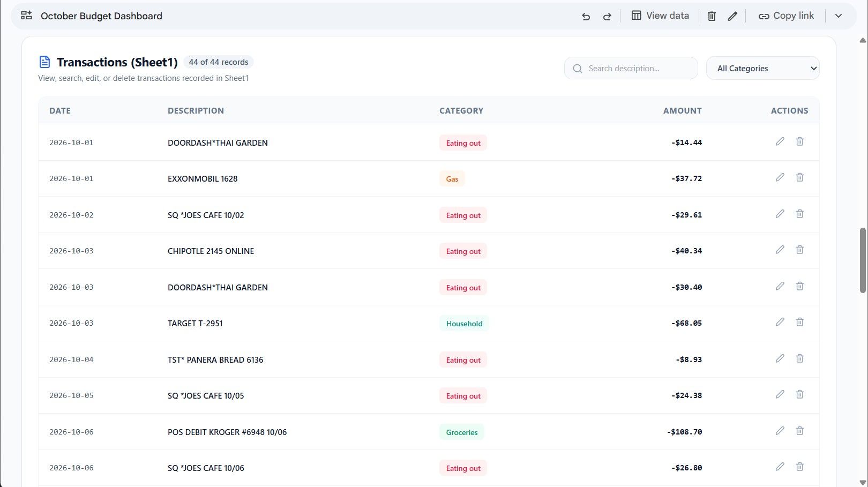The height and width of the screenshot is (487, 868).
Task: Edit the CHIPOTLE 2145 ONLINE transaction
Action: (780, 250)
